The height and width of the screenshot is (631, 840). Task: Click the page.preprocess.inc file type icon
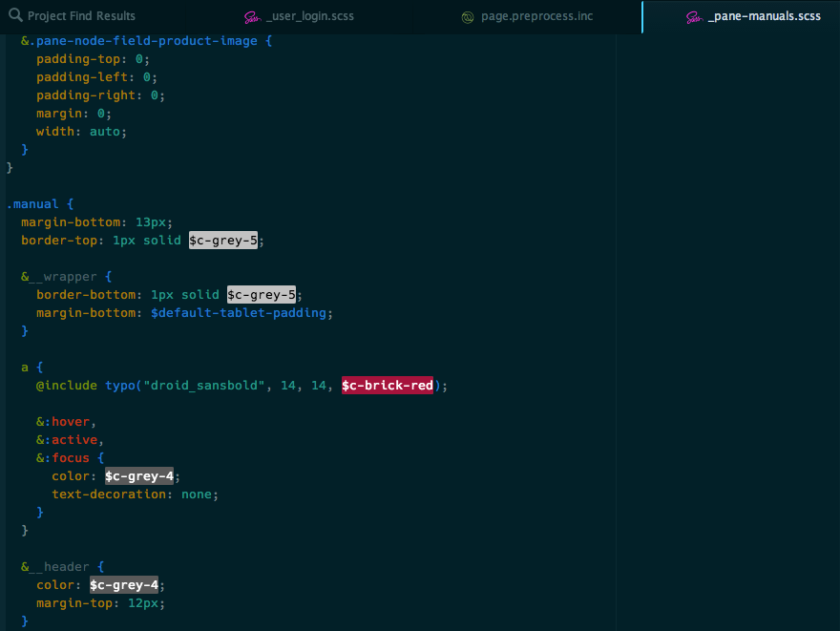468,18
